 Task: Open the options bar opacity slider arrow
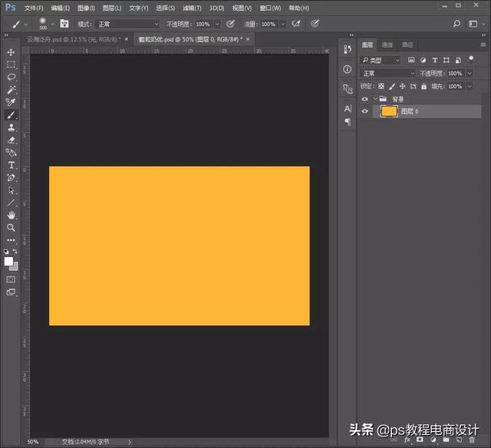tap(217, 24)
